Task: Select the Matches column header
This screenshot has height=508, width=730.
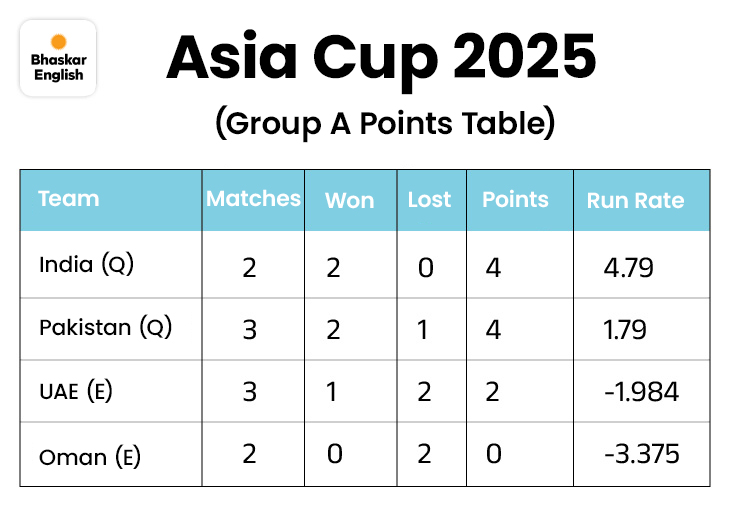Action: click(x=253, y=198)
